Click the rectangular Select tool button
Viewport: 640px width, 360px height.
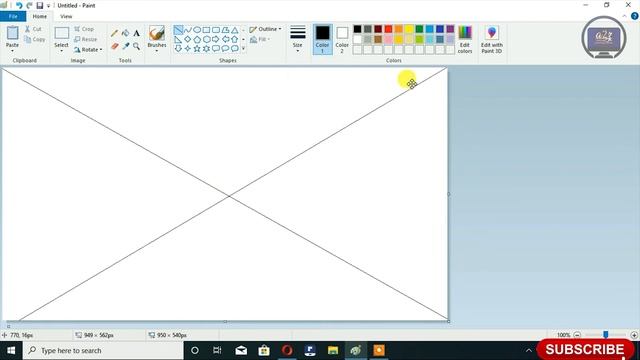(62, 36)
